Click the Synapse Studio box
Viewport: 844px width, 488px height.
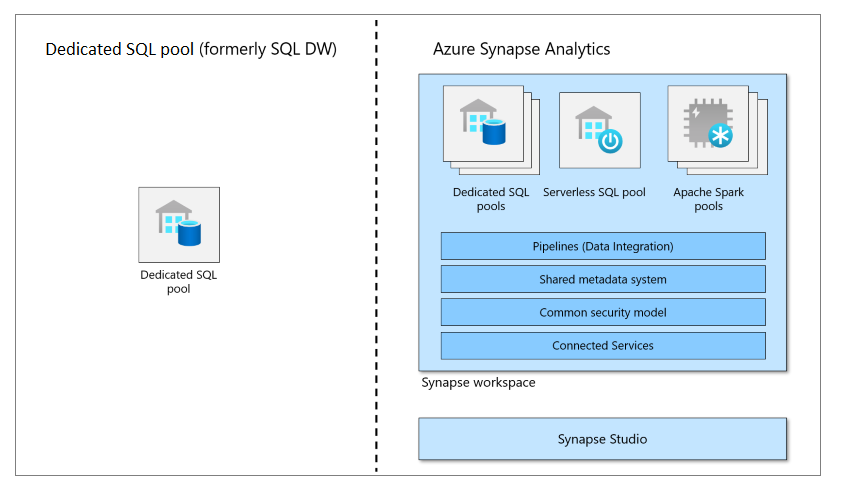tap(602, 439)
